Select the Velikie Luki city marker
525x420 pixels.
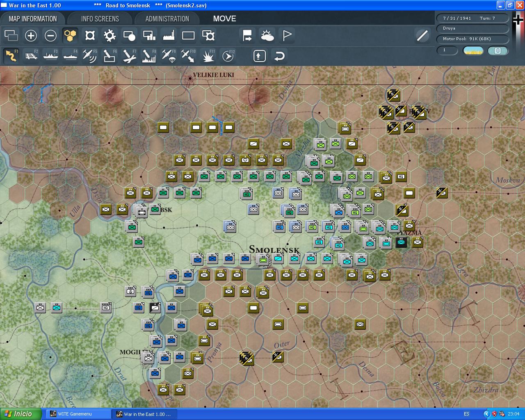pos(190,78)
